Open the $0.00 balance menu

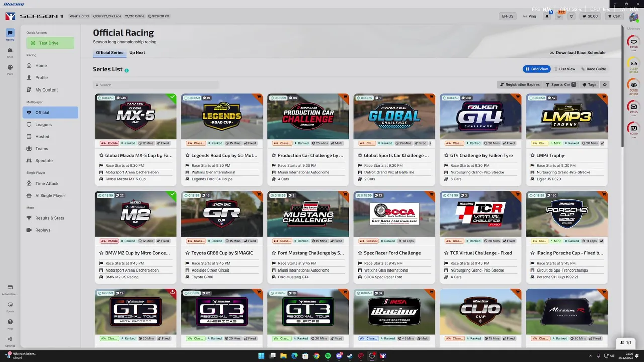590,16
